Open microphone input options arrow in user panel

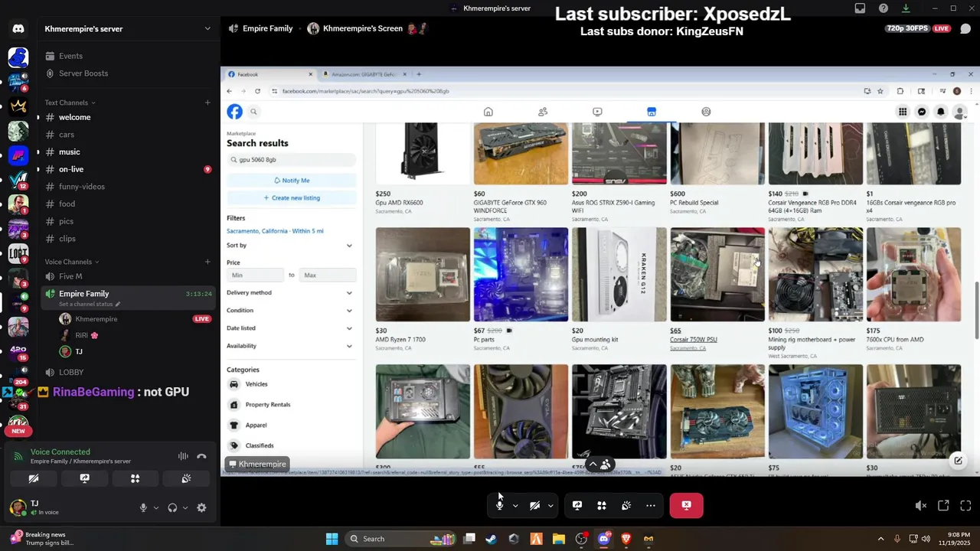[155, 507]
